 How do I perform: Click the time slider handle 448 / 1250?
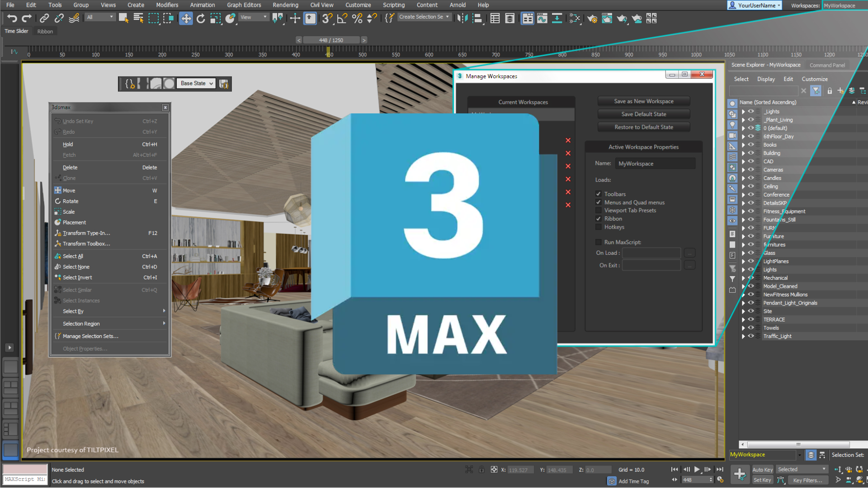(x=331, y=40)
